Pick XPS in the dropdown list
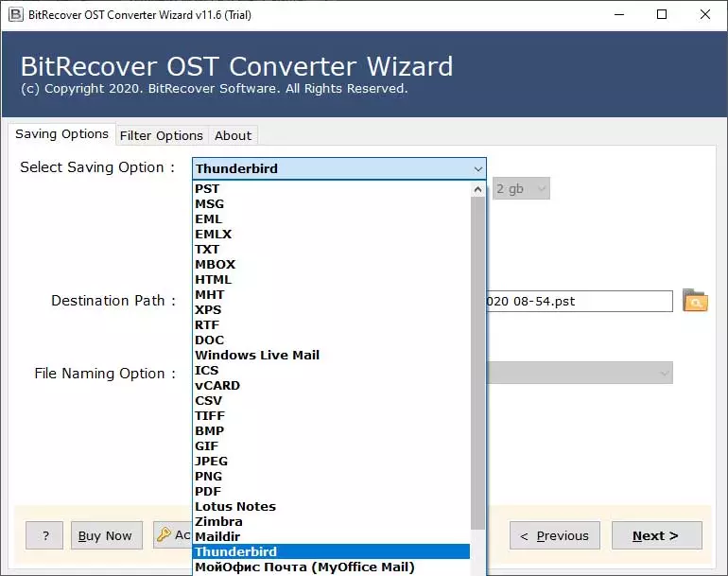 [x=331, y=310]
